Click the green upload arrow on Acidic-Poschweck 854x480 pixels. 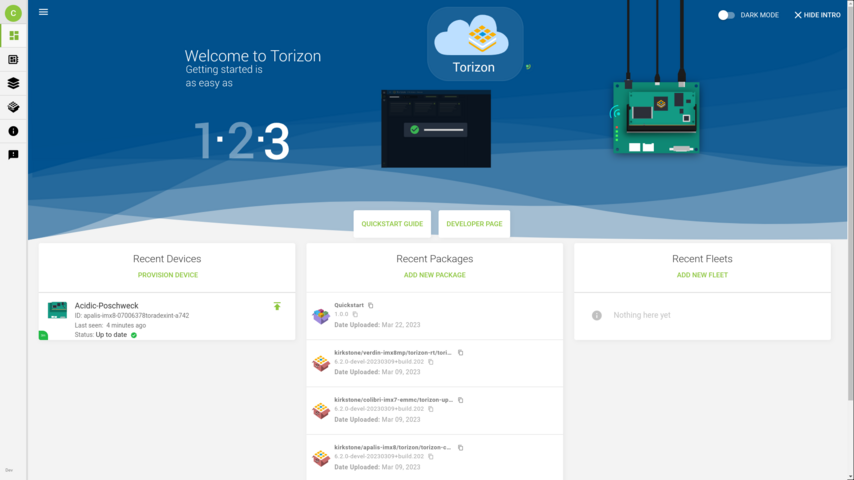coord(277,306)
